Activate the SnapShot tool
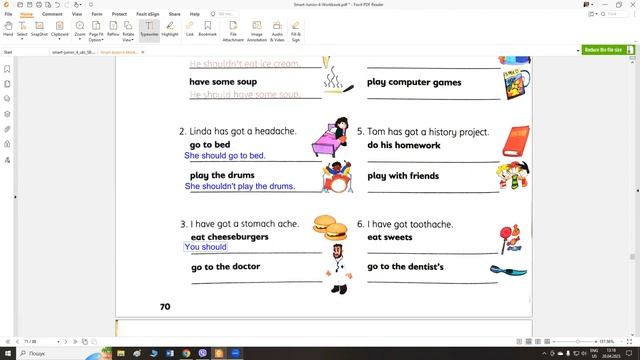Screen dimensions: 640x360 tap(39, 29)
